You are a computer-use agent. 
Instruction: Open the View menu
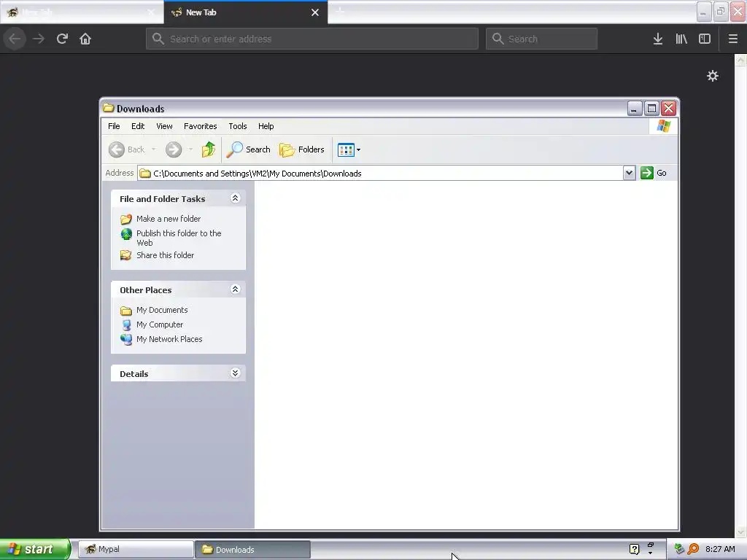pyautogui.click(x=164, y=126)
